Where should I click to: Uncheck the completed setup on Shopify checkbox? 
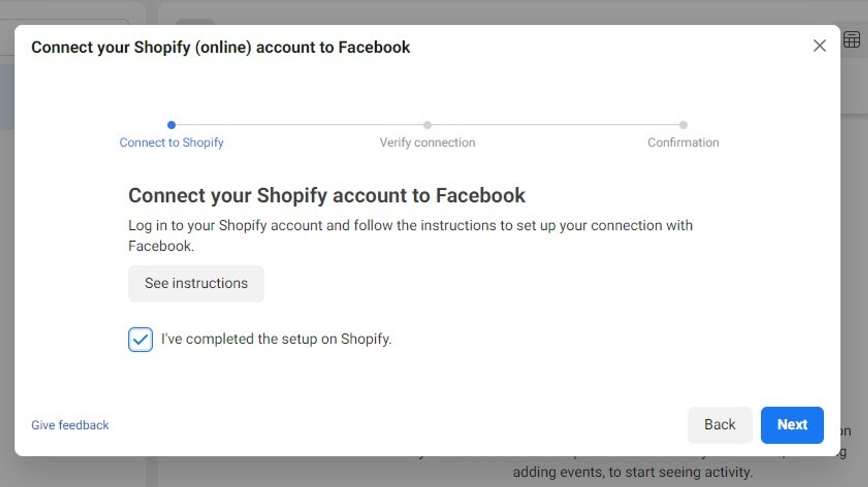click(140, 339)
